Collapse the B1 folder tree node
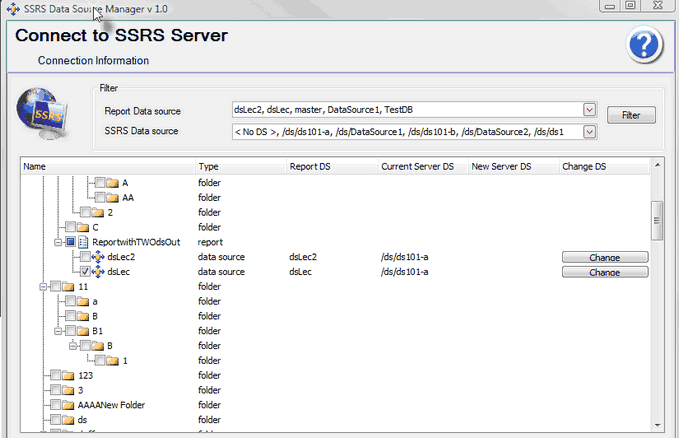679x438 pixels. pyautogui.click(x=58, y=331)
